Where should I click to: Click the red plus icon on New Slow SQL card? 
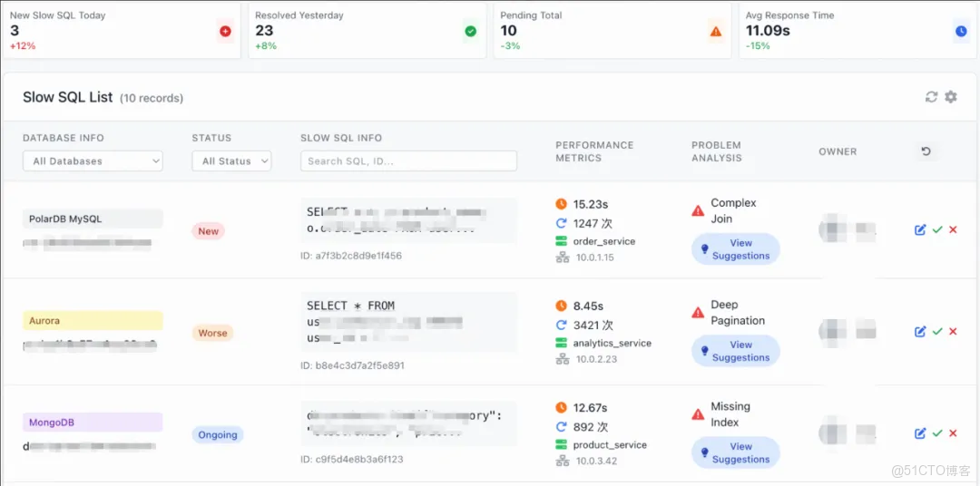(x=226, y=31)
